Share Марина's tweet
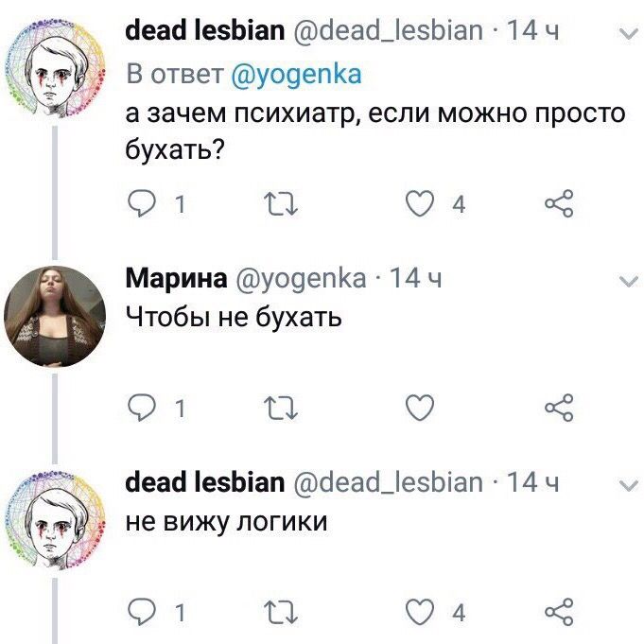The width and height of the screenshot is (644, 644). tap(559, 408)
